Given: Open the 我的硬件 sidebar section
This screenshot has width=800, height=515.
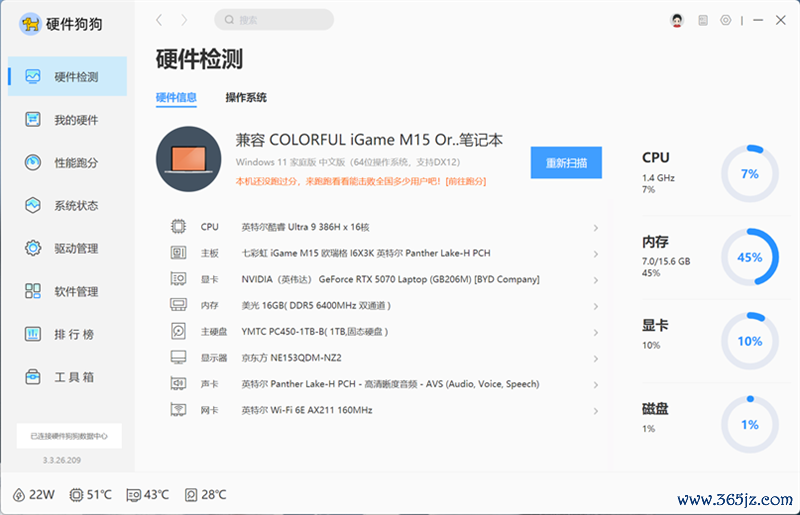Looking at the screenshot, I should (67, 119).
